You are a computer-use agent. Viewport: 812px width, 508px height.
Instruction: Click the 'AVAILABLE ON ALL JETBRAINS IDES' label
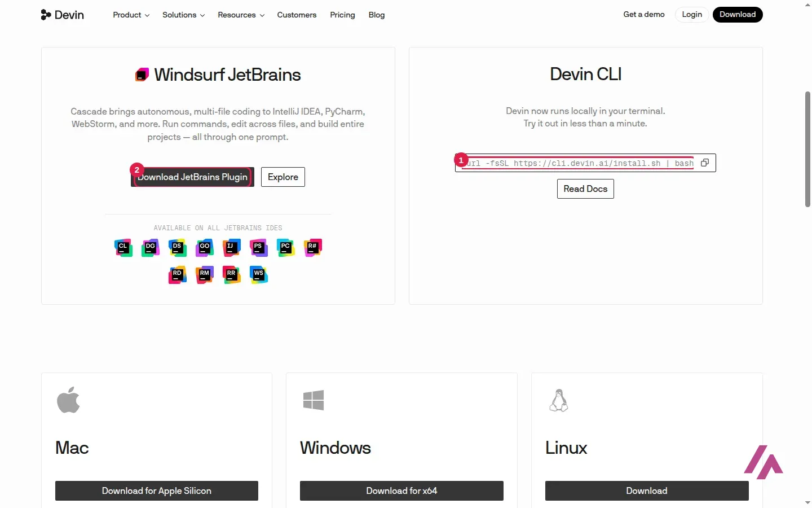tap(218, 228)
